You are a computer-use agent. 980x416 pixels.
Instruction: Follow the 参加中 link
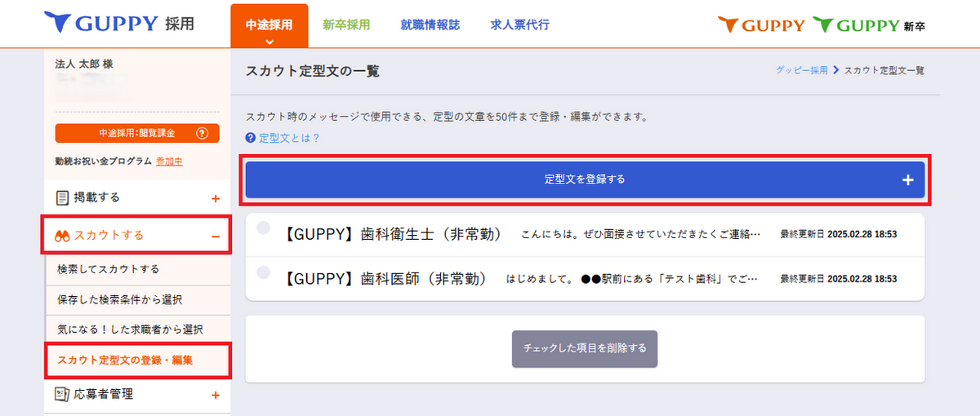pos(169,162)
